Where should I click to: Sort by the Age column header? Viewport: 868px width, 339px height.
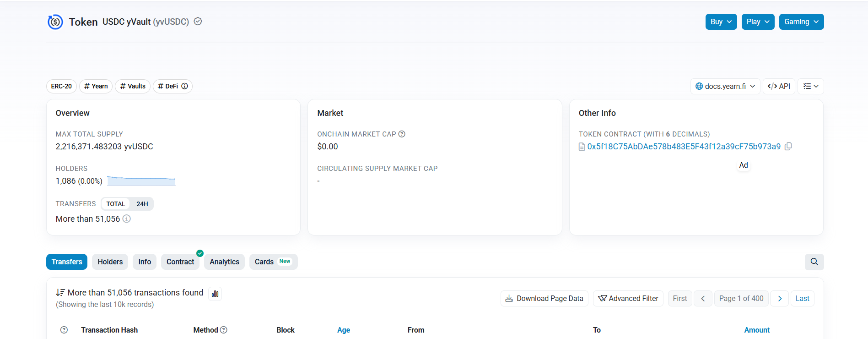[344, 330]
